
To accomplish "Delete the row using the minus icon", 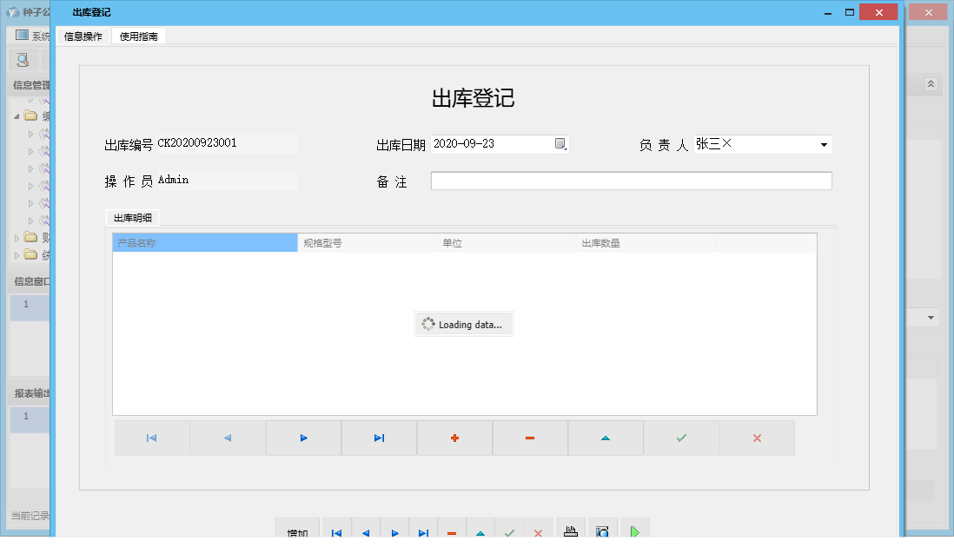I will 530,438.
